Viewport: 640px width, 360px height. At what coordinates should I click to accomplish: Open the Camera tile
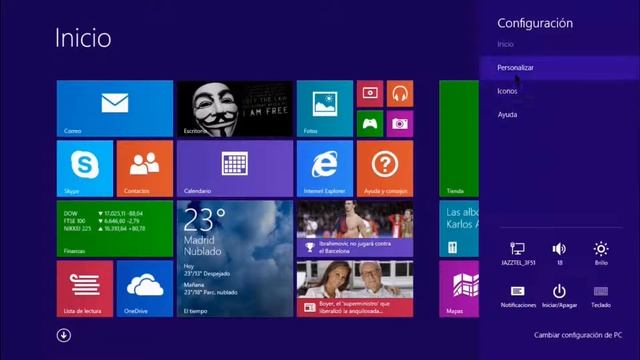pos(400,124)
